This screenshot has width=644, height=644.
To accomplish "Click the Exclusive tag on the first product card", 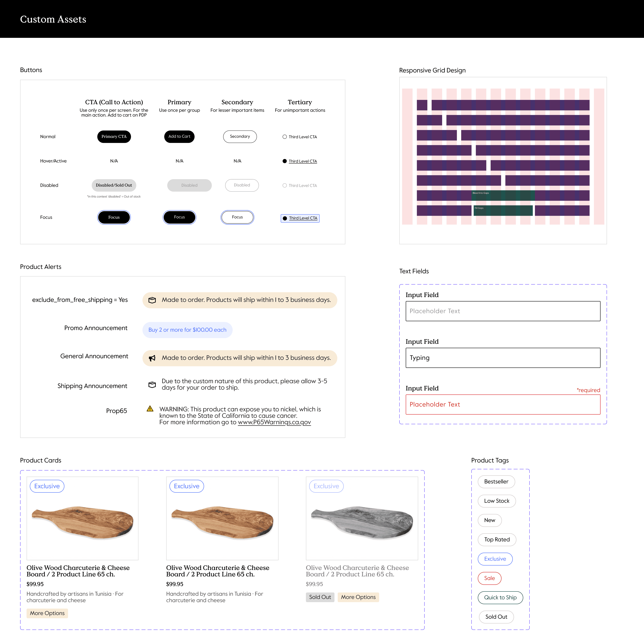I will 47,486.
